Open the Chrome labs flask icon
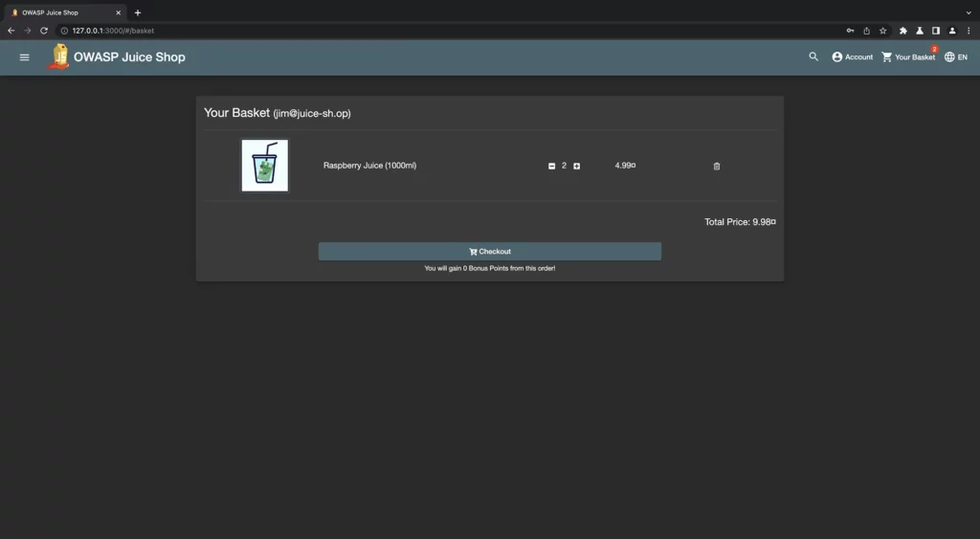The height and width of the screenshot is (539, 980). click(x=920, y=30)
